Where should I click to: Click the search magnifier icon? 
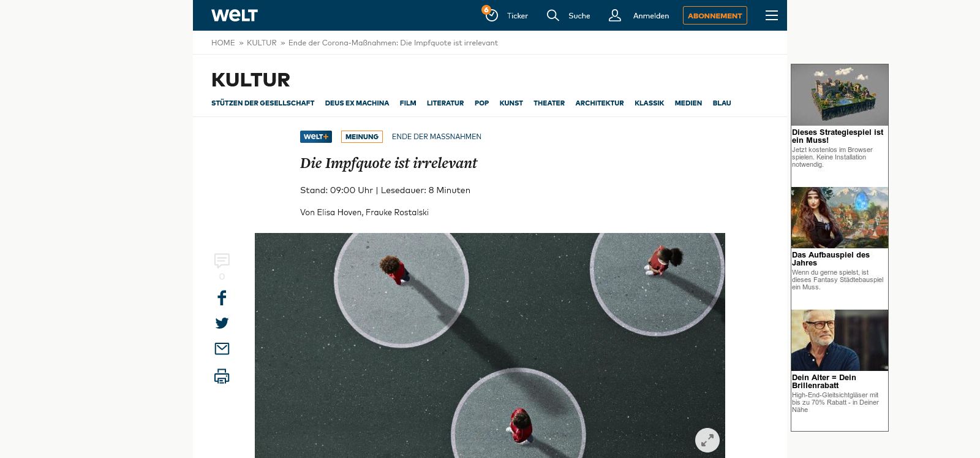tap(552, 15)
